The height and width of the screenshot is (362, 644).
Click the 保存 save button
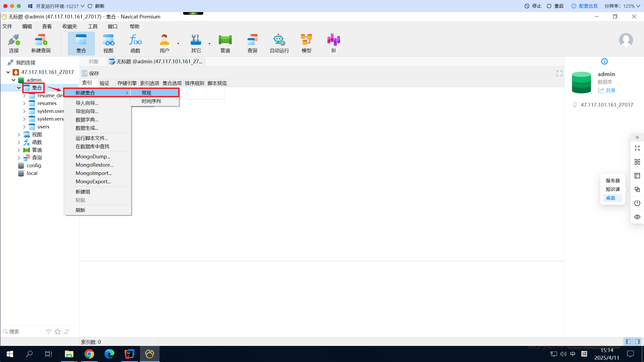[x=91, y=73]
